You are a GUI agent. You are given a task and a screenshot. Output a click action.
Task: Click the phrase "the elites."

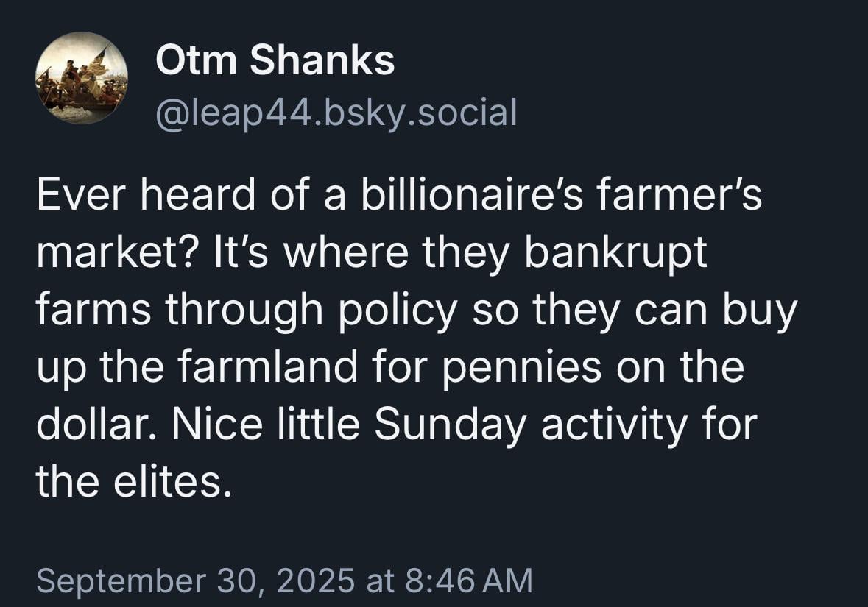[x=133, y=481]
